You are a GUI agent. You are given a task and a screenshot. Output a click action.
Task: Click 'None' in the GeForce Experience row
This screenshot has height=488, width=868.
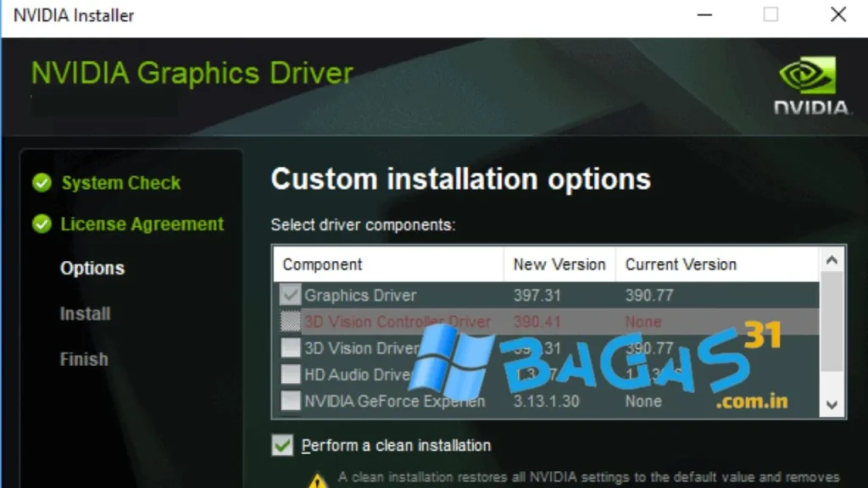643,401
